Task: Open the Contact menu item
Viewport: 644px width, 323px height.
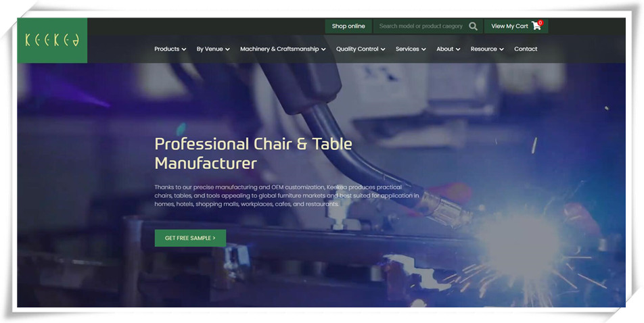Action: 526,49
